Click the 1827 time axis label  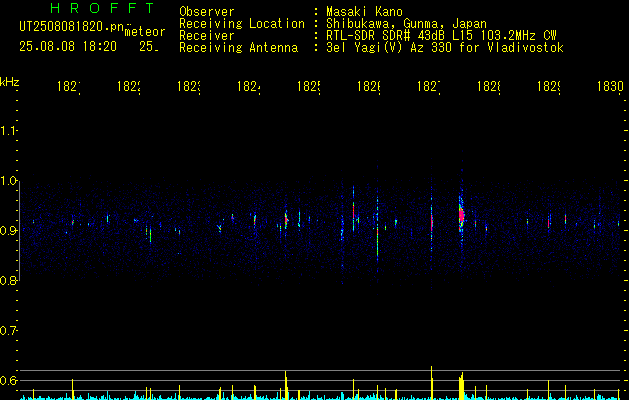429,86
